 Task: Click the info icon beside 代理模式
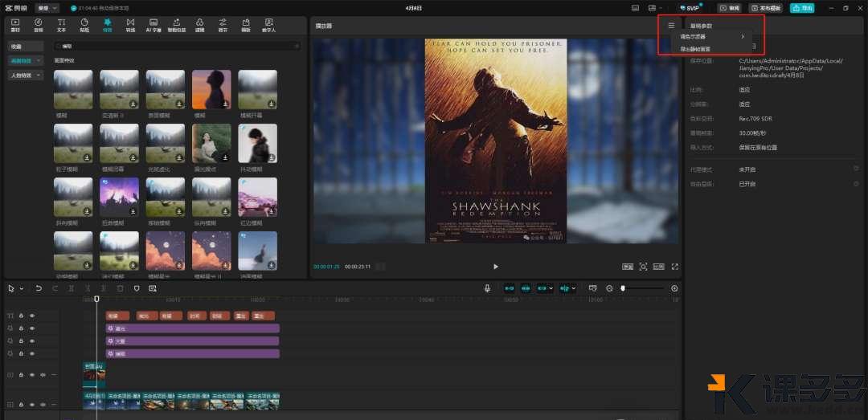click(856, 169)
